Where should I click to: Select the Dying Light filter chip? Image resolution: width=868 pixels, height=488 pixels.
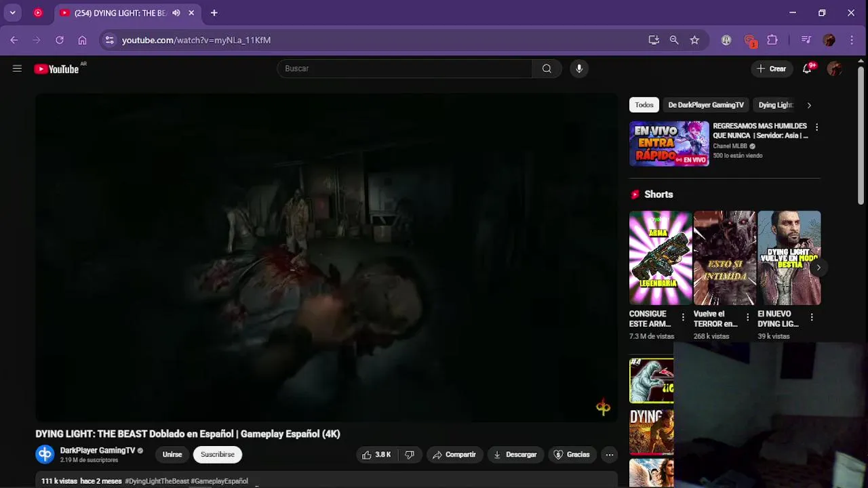point(776,105)
